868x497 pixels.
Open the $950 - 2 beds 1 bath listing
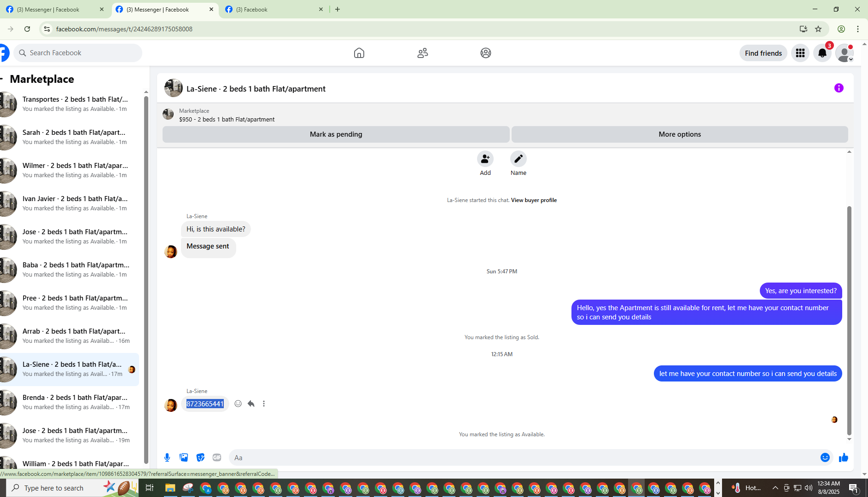pyautogui.click(x=227, y=119)
